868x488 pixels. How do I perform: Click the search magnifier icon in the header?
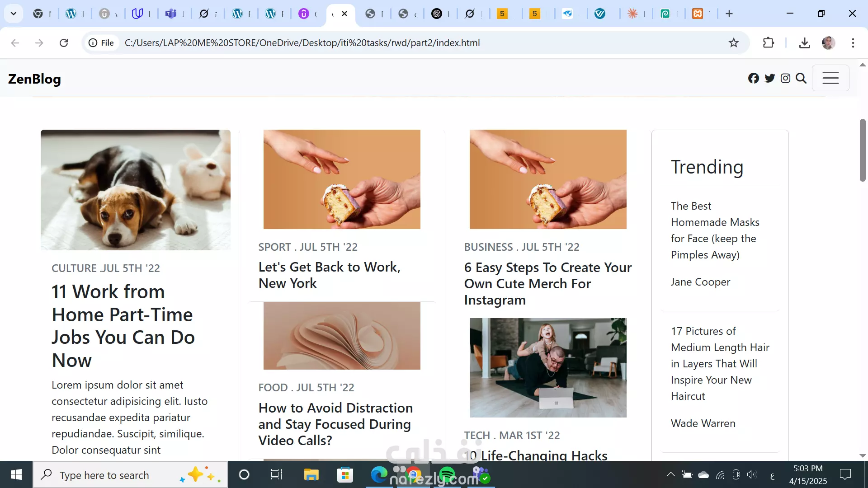(801, 78)
